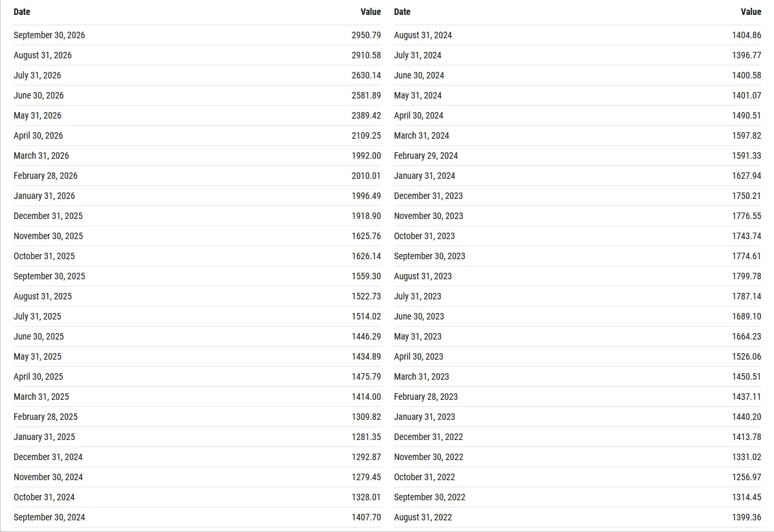774x532 pixels.
Task: Click the June 30, 2025 date
Action: pos(38,336)
